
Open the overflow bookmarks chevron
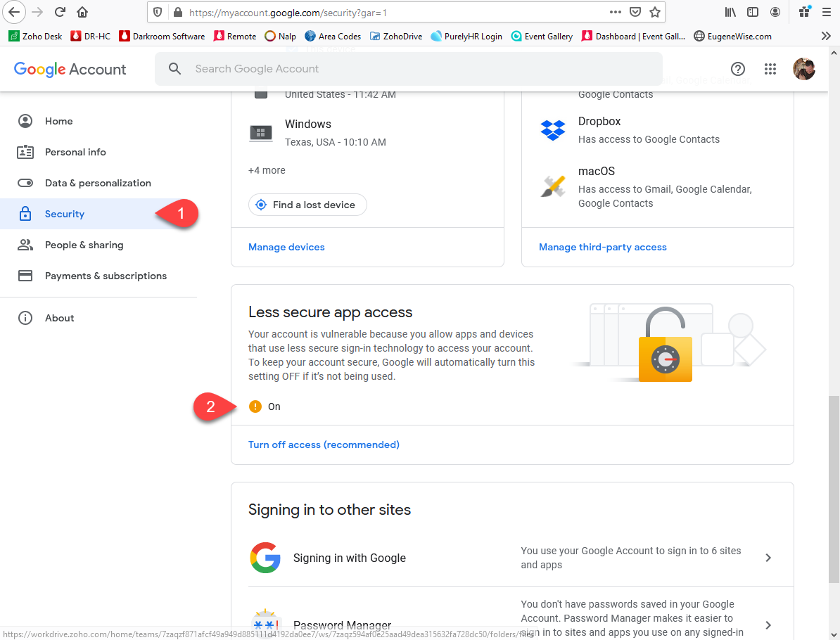coord(826,36)
